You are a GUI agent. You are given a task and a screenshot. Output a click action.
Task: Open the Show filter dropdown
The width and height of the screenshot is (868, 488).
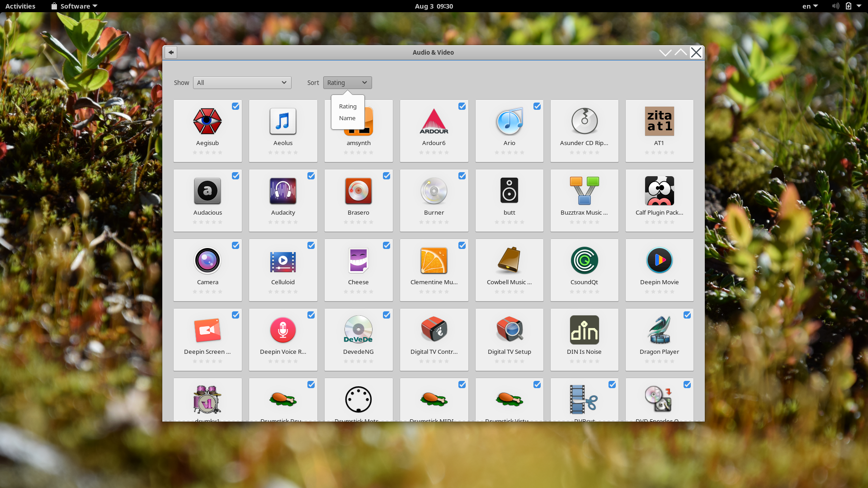click(x=242, y=83)
